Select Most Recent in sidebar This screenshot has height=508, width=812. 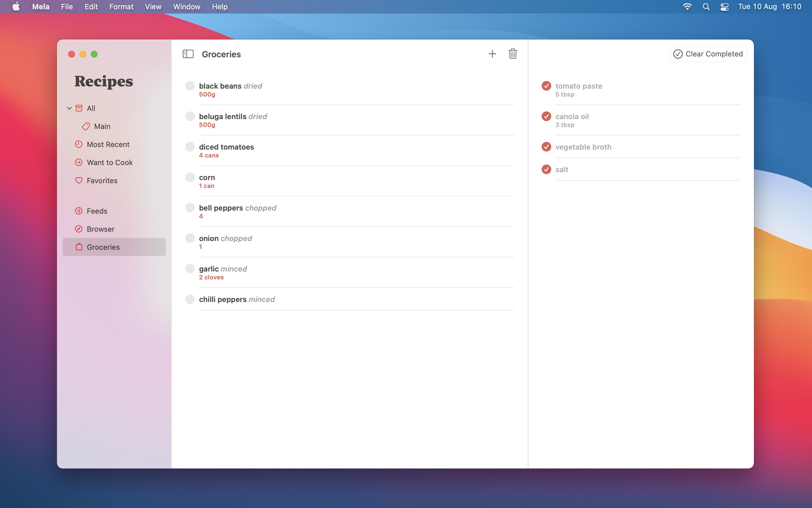click(x=114, y=144)
